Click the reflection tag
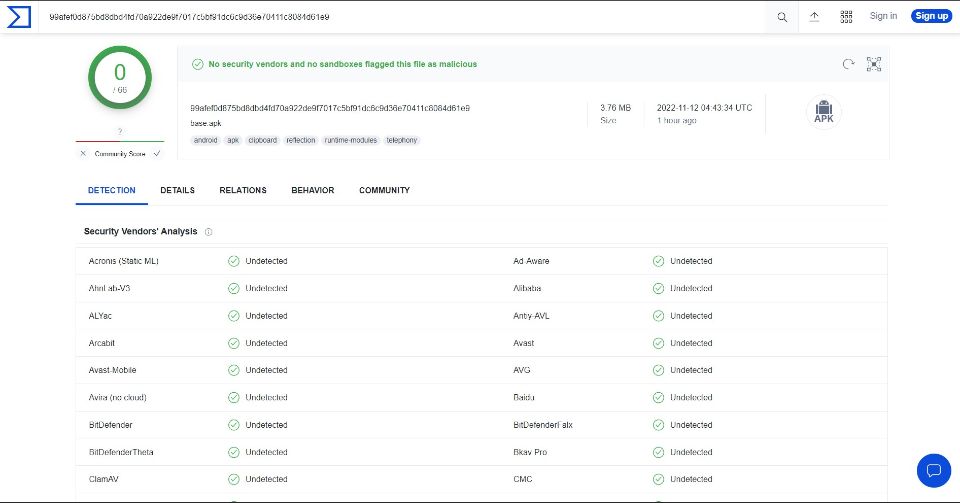Screen dimensions: 960x503 pyautogui.click(x=301, y=140)
